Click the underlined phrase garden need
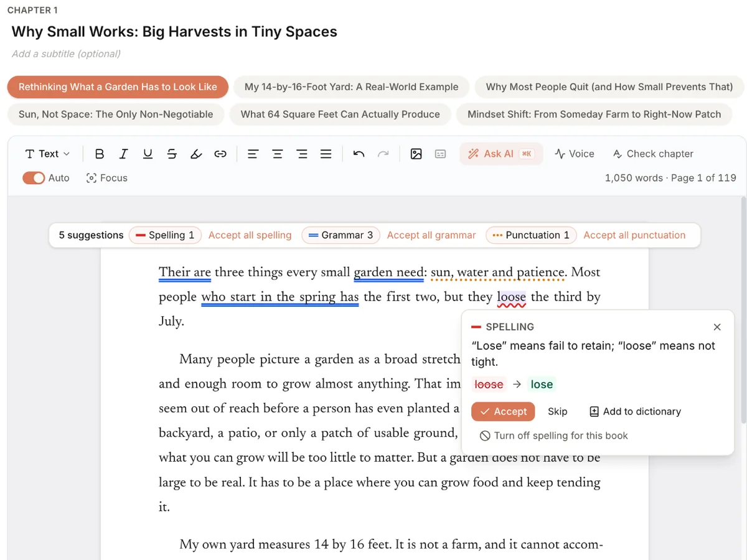This screenshot has height=560, width=747. coord(390,273)
